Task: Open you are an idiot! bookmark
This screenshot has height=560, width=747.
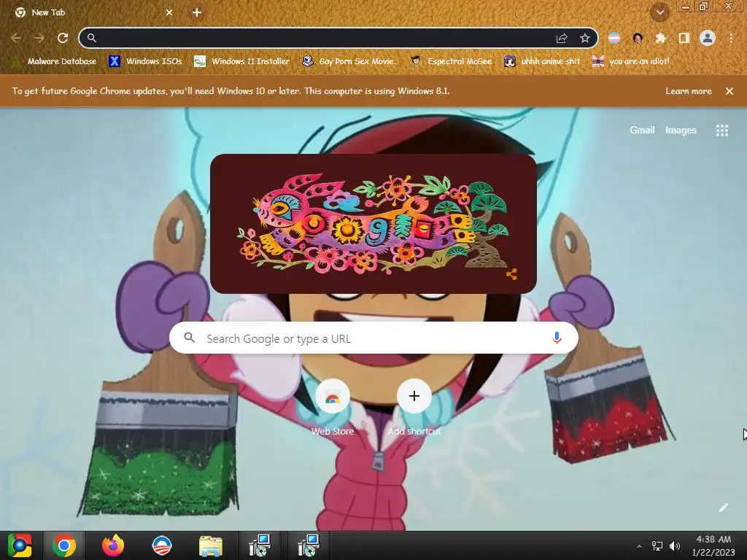Action: pyautogui.click(x=631, y=61)
